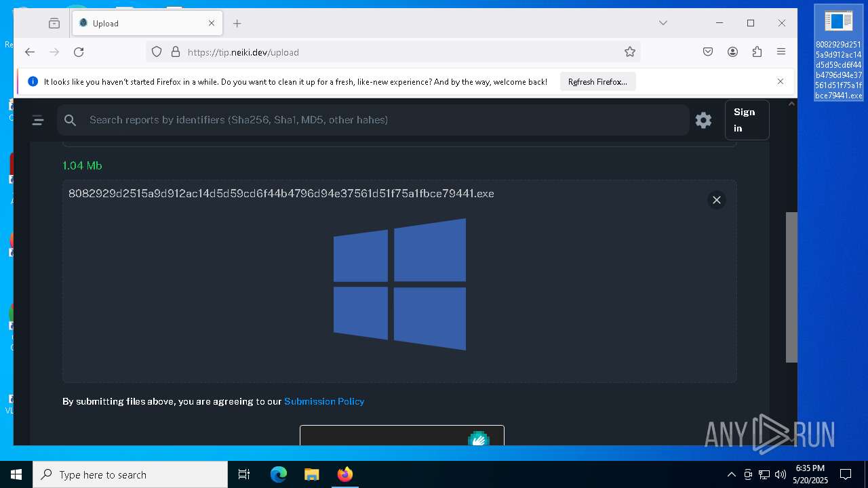This screenshot has width=868, height=488.
Task: Remove the uploaded exe file with X
Action: tap(716, 200)
